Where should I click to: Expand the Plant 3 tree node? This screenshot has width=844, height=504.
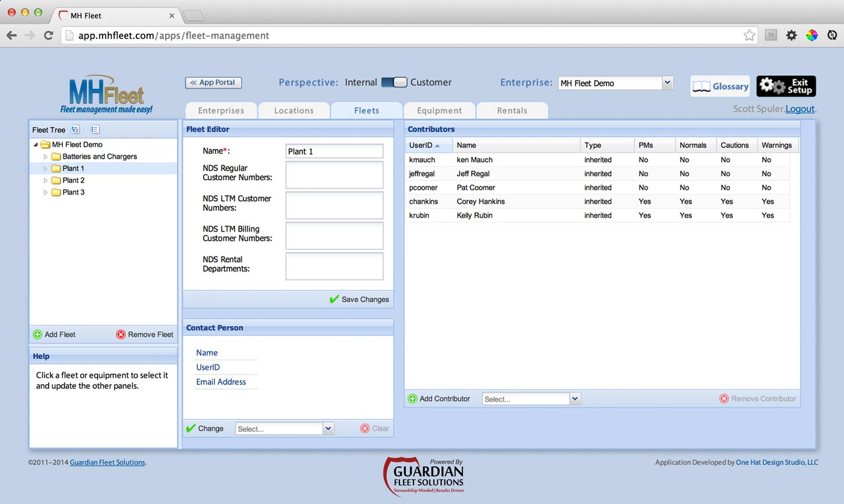point(46,192)
